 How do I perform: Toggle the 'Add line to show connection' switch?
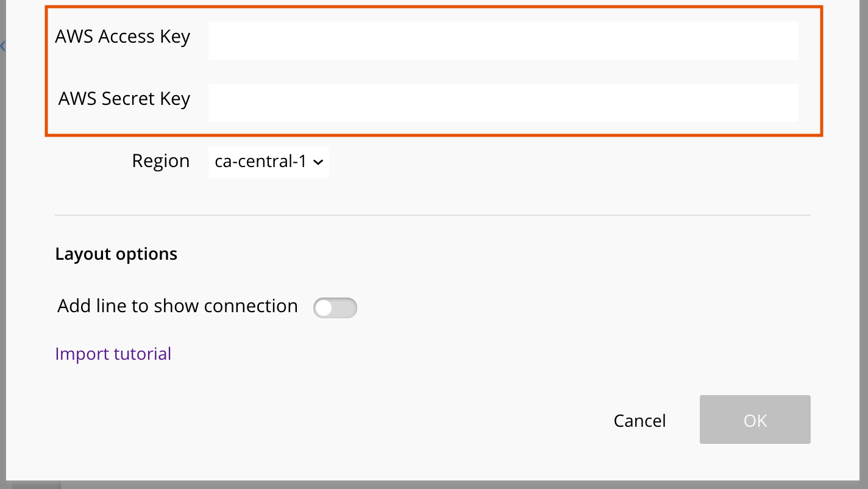(x=335, y=308)
